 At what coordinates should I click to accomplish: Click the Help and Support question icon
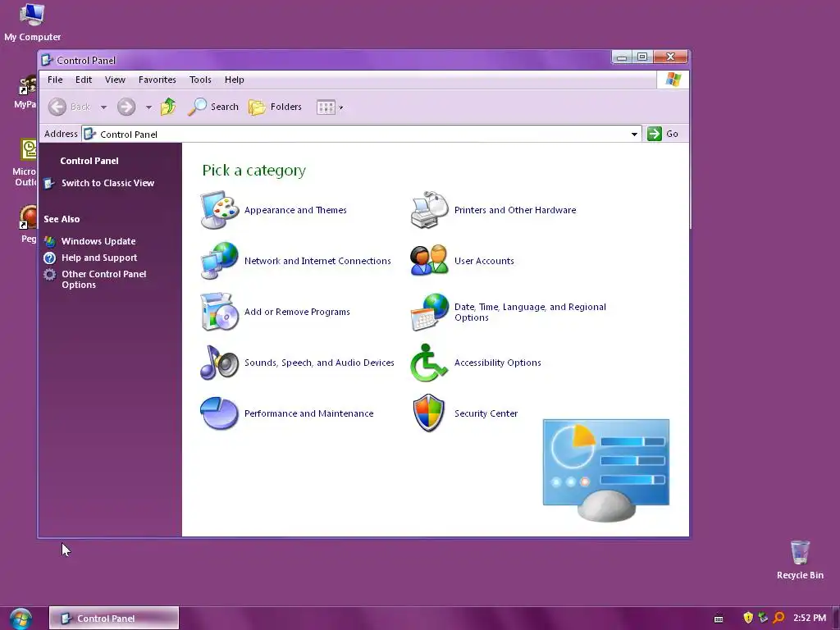(x=50, y=258)
